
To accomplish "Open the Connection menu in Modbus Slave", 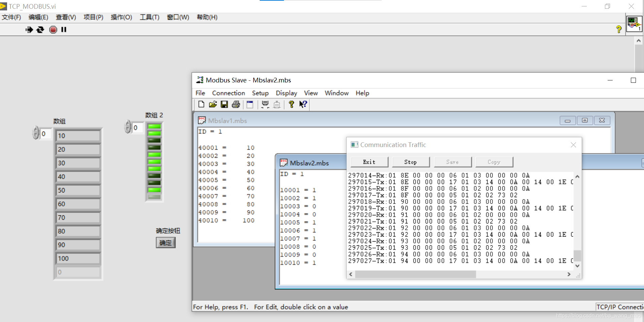I will 228,93.
